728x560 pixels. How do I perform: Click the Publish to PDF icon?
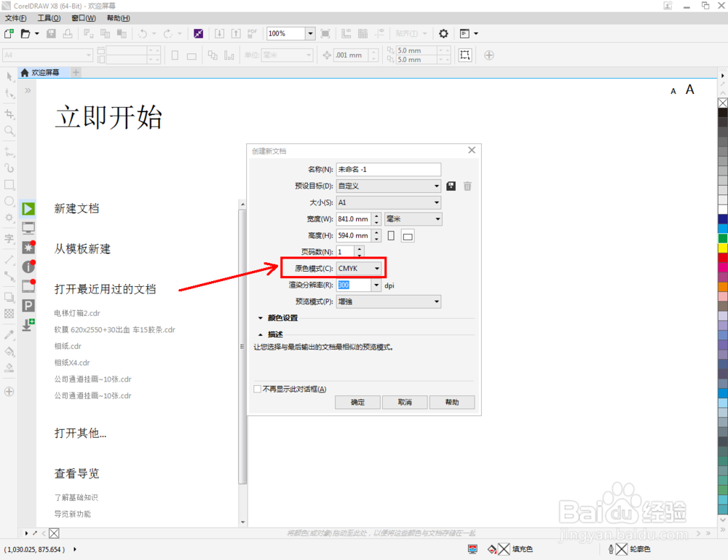(252, 33)
